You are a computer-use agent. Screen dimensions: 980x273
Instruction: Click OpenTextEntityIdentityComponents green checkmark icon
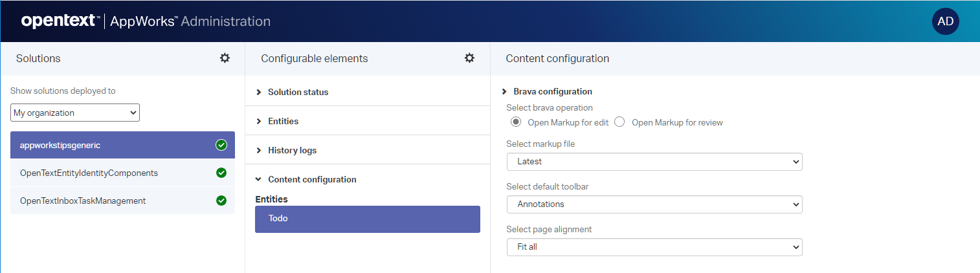point(221,173)
